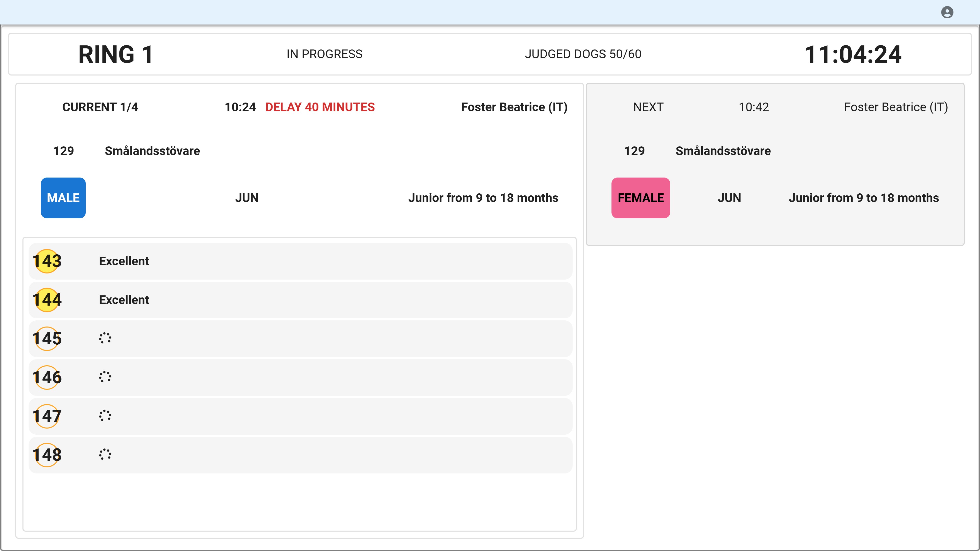Click Smålandsstövare breed in the next panel

[x=723, y=151]
